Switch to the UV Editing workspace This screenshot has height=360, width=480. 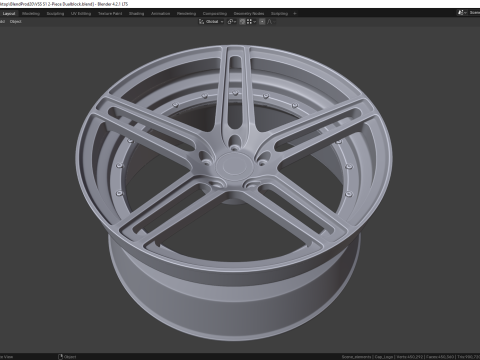coord(81,14)
